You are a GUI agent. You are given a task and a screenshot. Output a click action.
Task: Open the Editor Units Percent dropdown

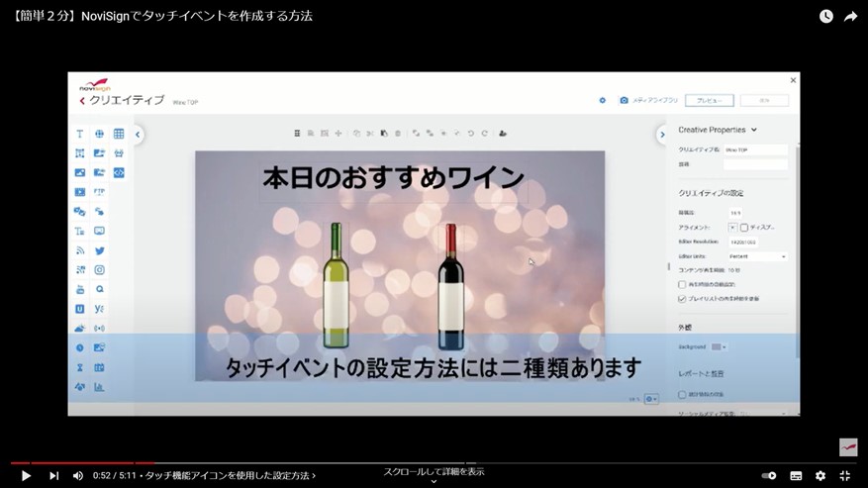(757, 256)
